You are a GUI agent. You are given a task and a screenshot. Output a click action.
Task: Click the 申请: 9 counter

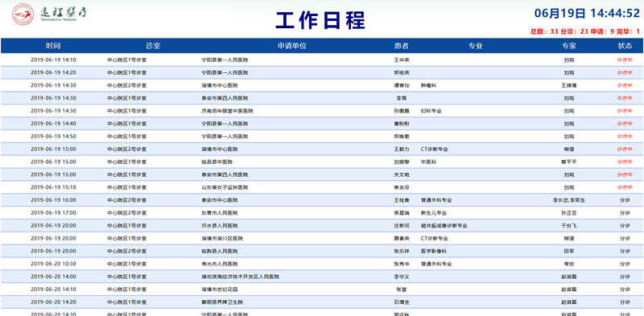(602, 31)
